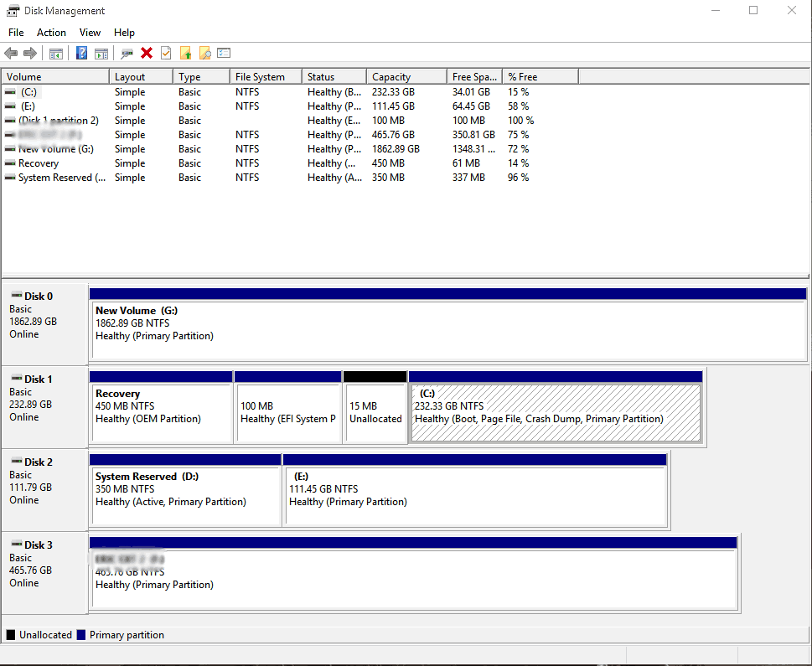
Task: Click the folder with magnifier toolbar icon
Action: point(204,53)
